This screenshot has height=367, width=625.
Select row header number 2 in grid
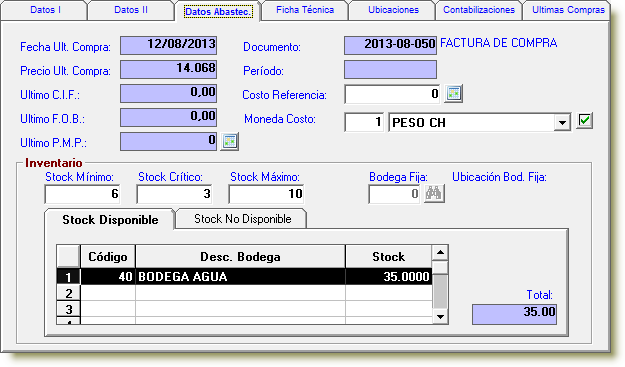tap(69, 293)
